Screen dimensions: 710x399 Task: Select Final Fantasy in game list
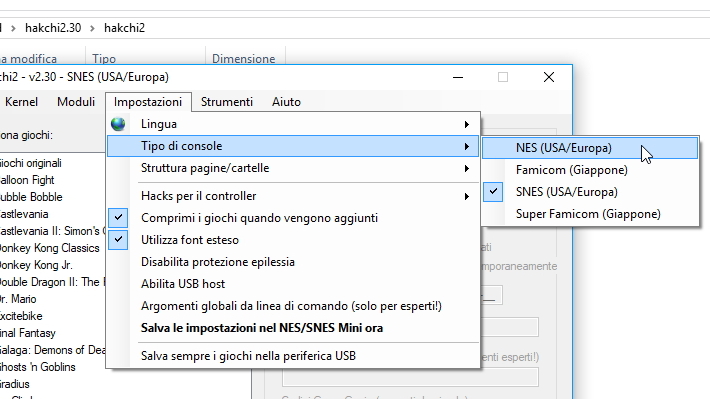pyautogui.click(x=28, y=333)
